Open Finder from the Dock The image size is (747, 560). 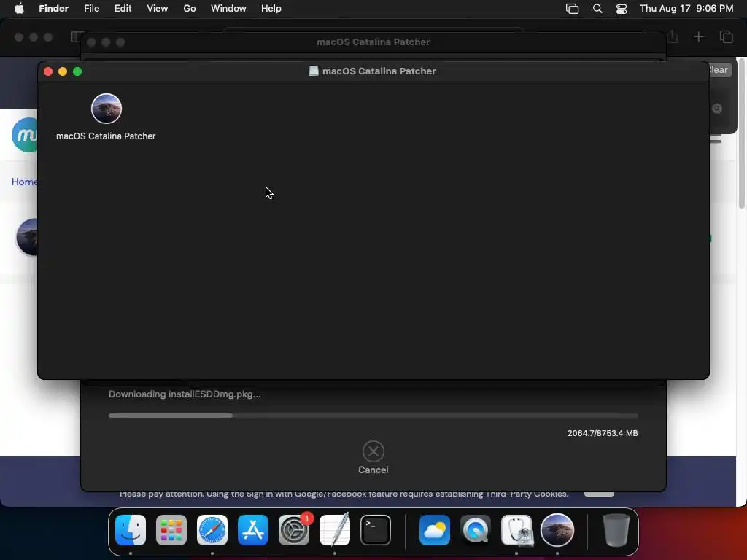click(x=131, y=530)
